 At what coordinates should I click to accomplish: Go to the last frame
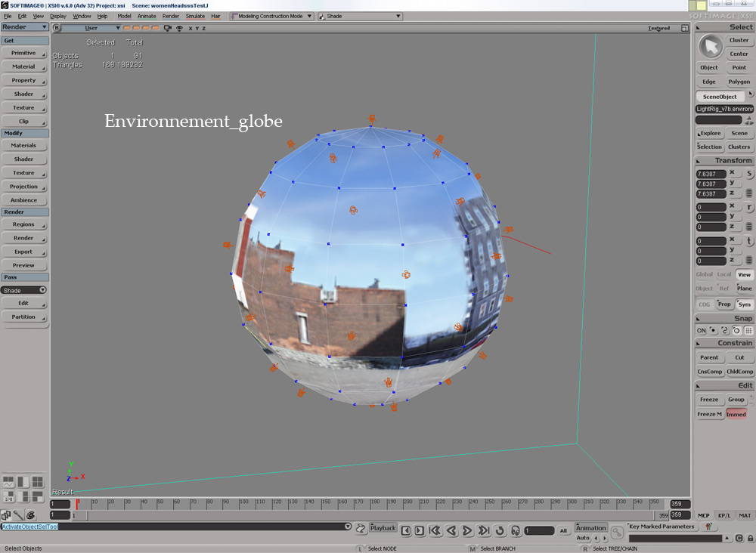click(x=484, y=530)
